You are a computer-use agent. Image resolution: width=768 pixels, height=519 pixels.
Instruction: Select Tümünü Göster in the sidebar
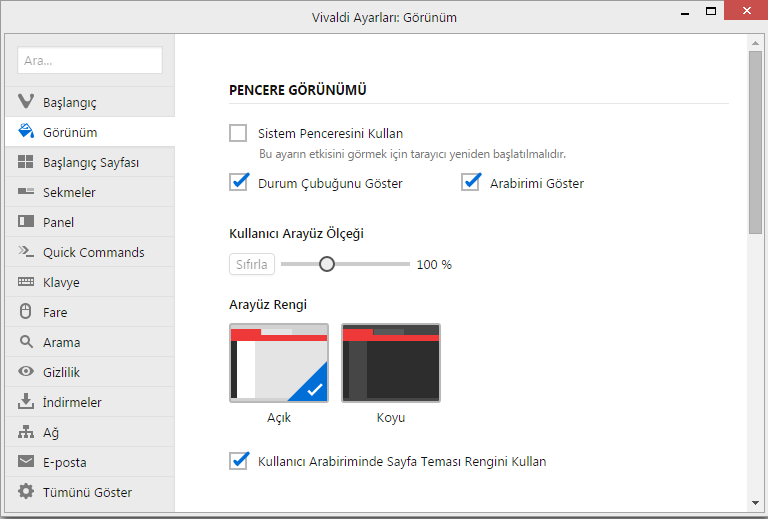click(90, 492)
